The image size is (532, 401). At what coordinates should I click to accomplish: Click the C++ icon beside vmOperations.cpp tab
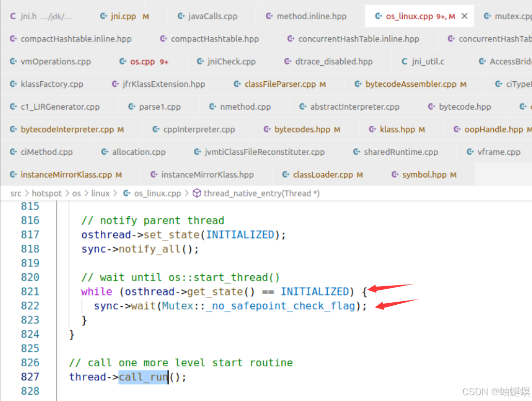[12, 61]
